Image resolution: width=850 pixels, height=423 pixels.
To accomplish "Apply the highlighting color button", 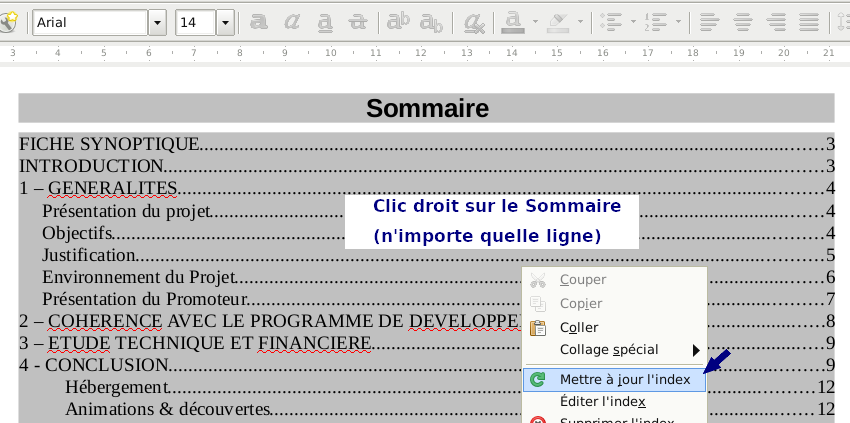I will point(558,22).
